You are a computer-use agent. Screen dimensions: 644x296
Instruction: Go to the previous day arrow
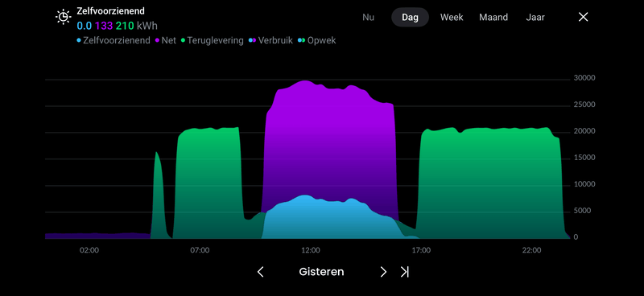pos(260,272)
